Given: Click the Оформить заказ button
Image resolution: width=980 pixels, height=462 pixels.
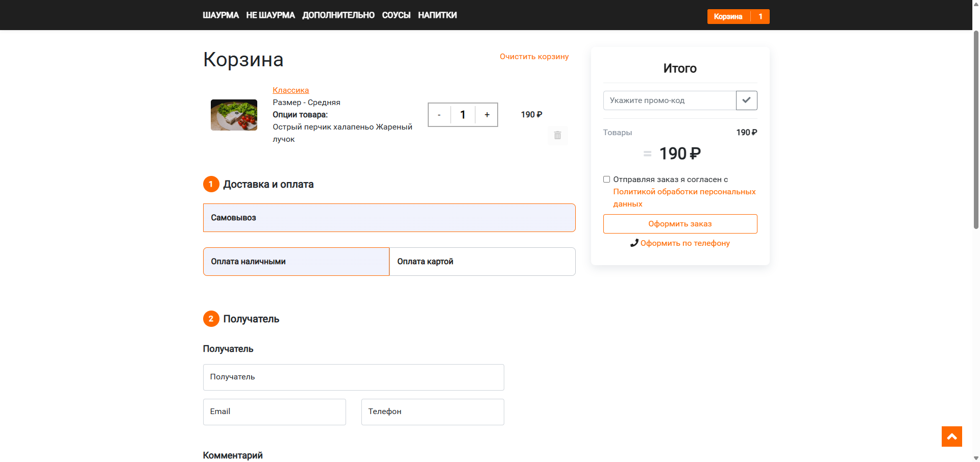Looking at the screenshot, I should (x=680, y=224).
